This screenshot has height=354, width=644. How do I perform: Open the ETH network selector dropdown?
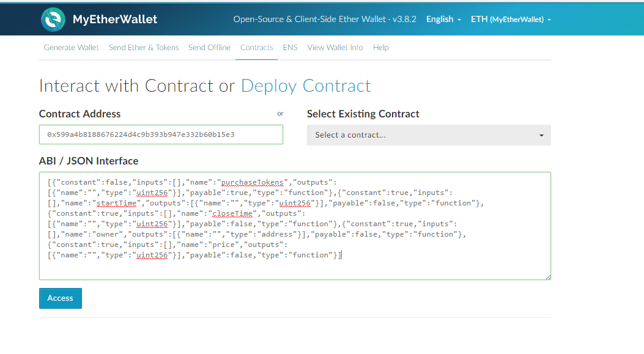[511, 19]
